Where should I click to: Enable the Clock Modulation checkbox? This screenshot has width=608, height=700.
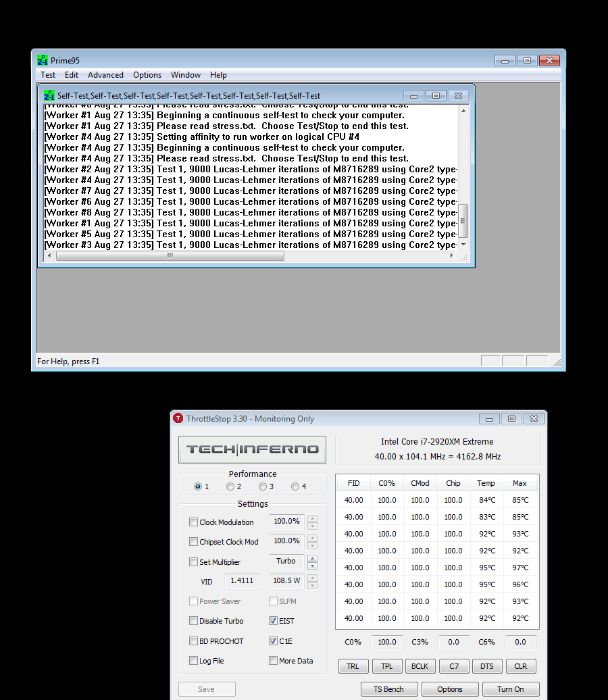[x=193, y=522]
